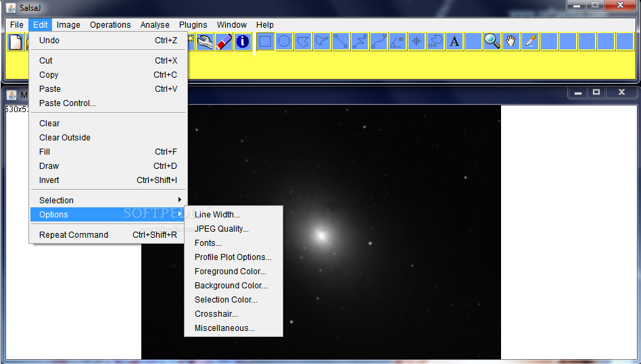The height and width of the screenshot is (364, 641).
Task: Select the Oval selection tool
Action: click(284, 42)
